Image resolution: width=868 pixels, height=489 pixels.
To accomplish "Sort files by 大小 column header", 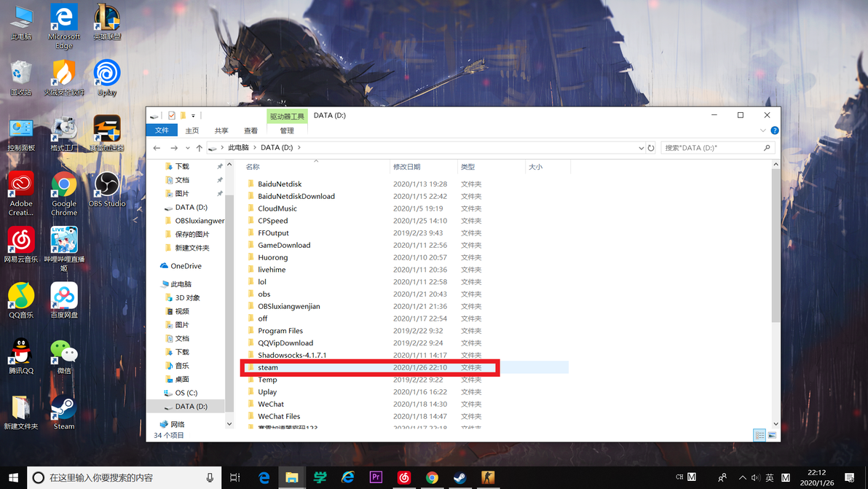I will click(x=548, y=167).
